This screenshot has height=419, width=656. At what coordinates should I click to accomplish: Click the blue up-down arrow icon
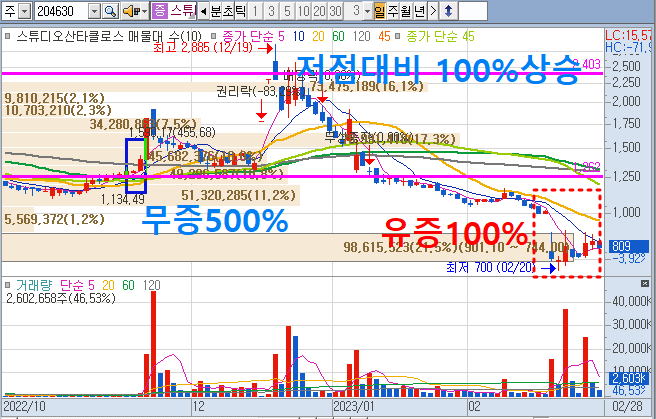448,11
